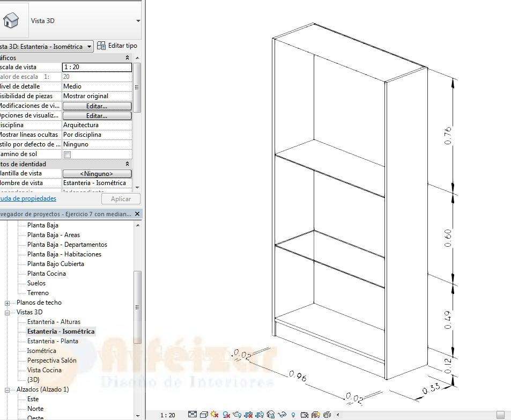Image resolution: width=511 pixels, height=420 pixels.
Task: Click the Vista 3D house thumbnail
Action: point(11,20)
